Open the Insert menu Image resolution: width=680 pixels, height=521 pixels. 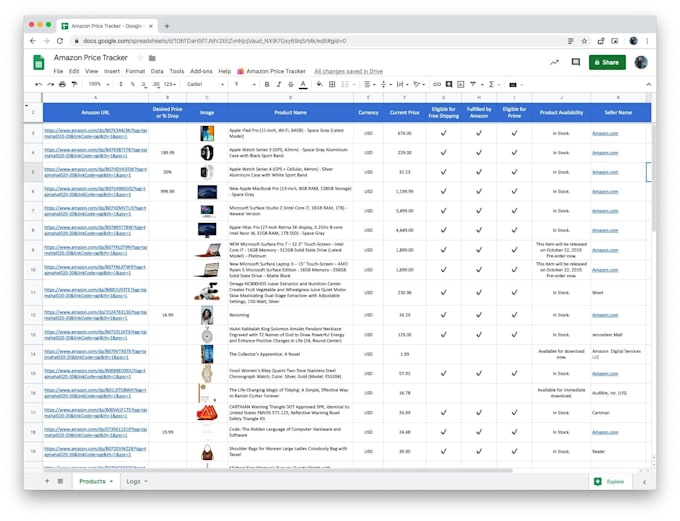pyautogui.click(x=111, y=71)
